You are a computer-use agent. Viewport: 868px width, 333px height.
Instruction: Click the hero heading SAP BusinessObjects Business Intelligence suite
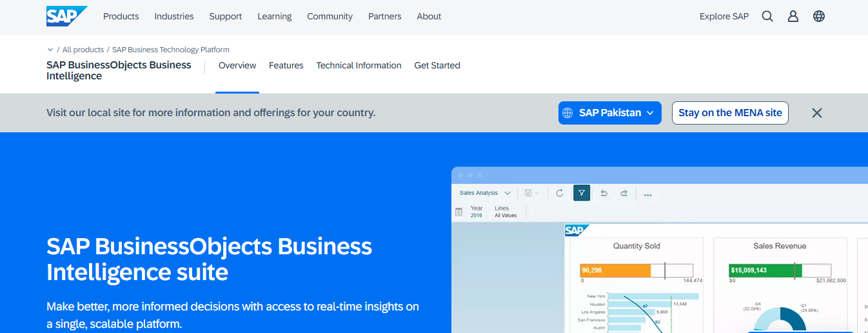click(210, 259)
